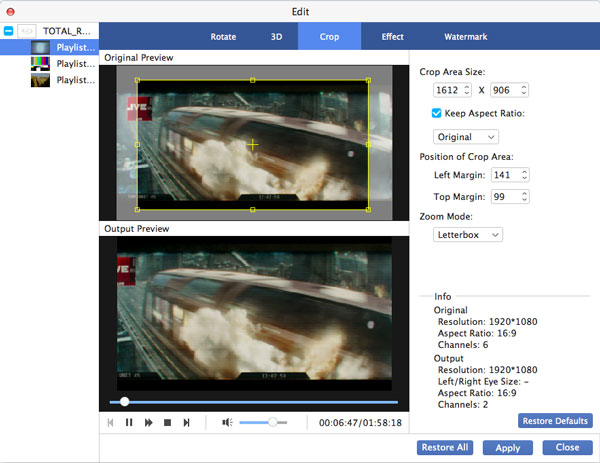Select the first Playlist thumbnail

coord(40,47)
